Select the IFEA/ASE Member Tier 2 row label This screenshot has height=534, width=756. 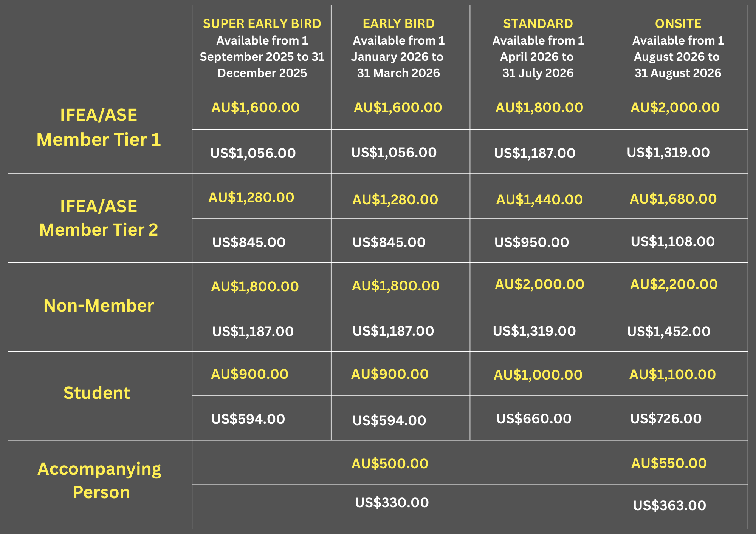coord(99,218)
